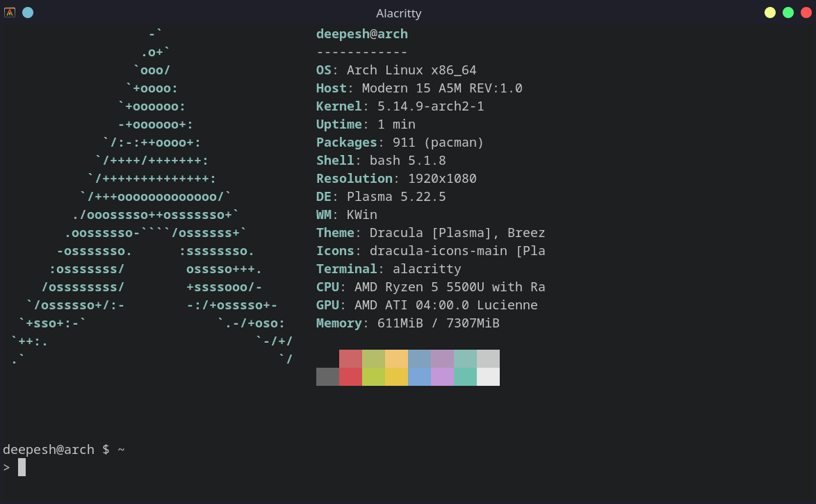Image resolution: width=816 pixels, height=504 pixels.
Task: Click the Alacritty window title text
Action: [x=398, y=13]
